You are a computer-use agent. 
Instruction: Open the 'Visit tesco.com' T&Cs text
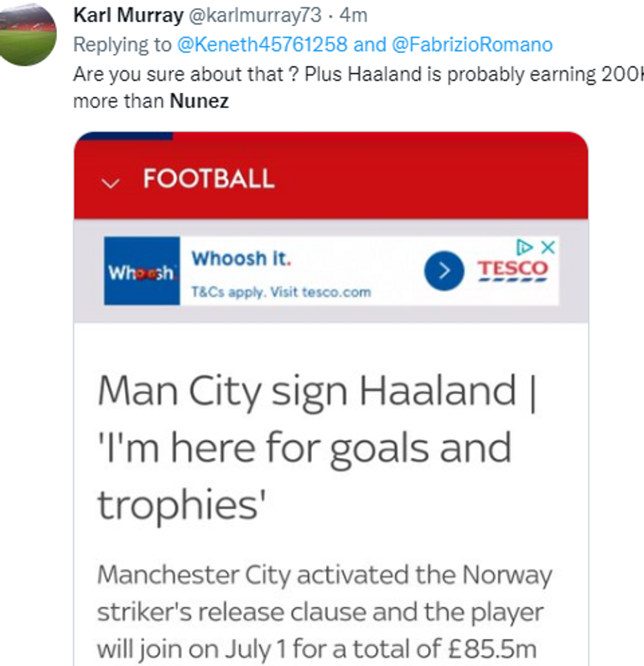point(281,293)
